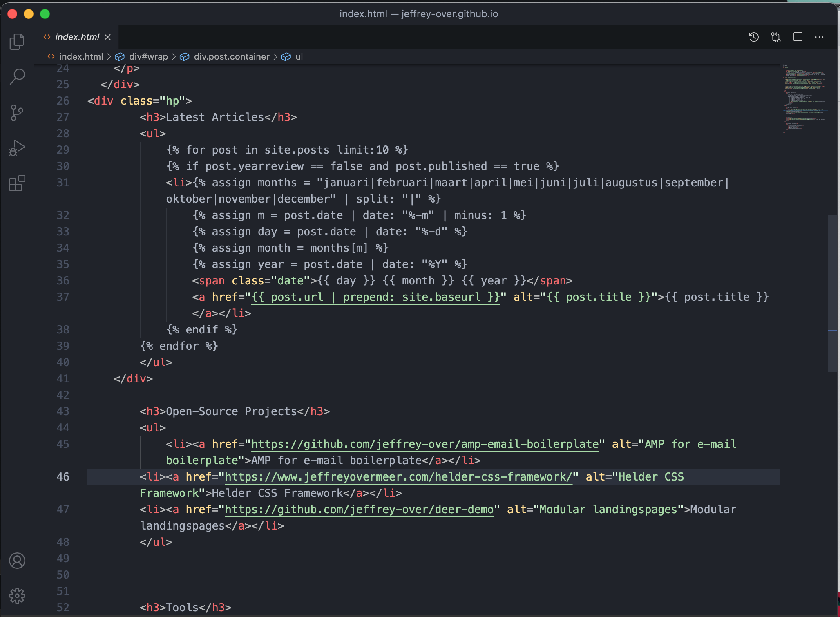Click the amp-email-boilerplate GitHub link

pos(425,444)
